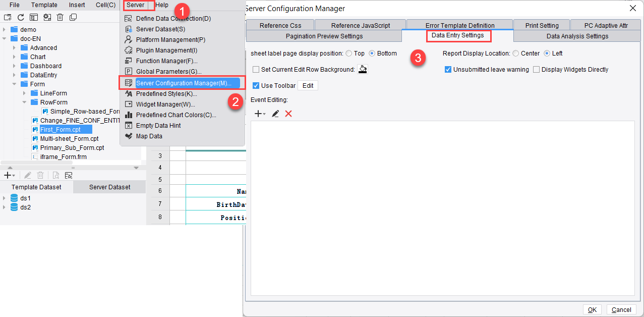Open the Template menu
This screenshot has width=644, height=317.
point(44,5)
